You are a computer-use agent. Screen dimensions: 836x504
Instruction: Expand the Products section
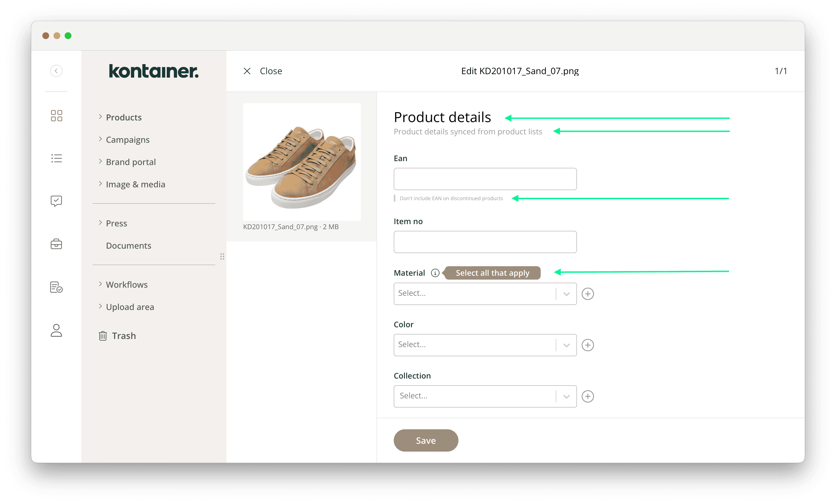pyautogui.click(x=124, y=117)
